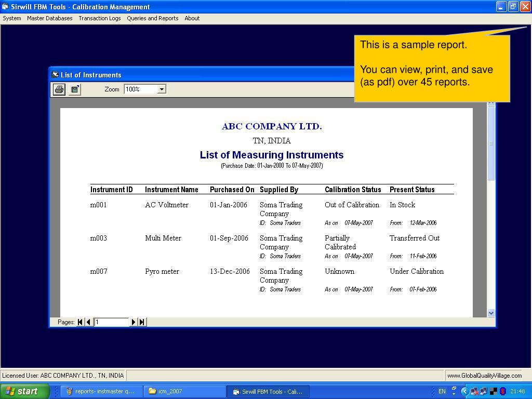Open the Transaction Logs menu
This screenshot has height=399, width=532.
tap(100, 18)
